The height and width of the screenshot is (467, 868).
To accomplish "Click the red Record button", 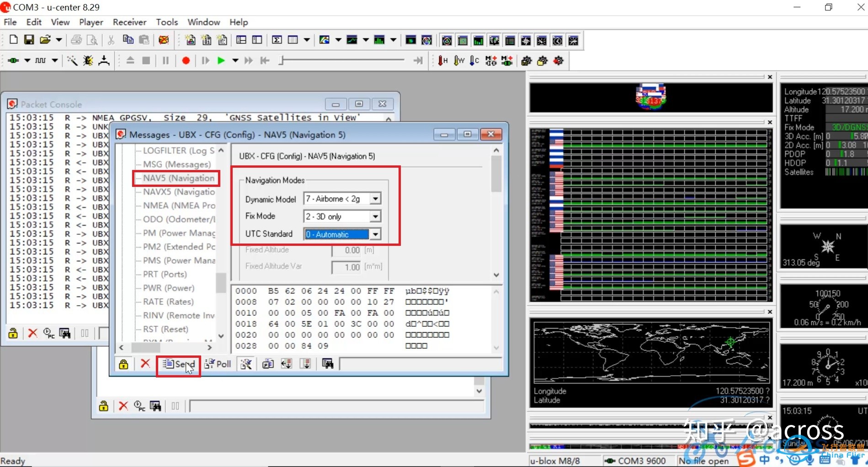I will click(x=186, y=60).
